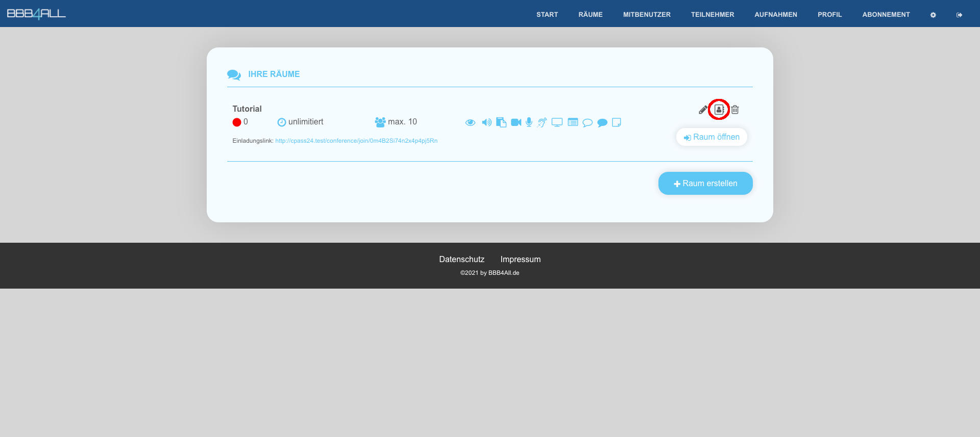Screen dimensions: 980x437
Task: Click the Einladungslink label
Action: click(253, 141)
